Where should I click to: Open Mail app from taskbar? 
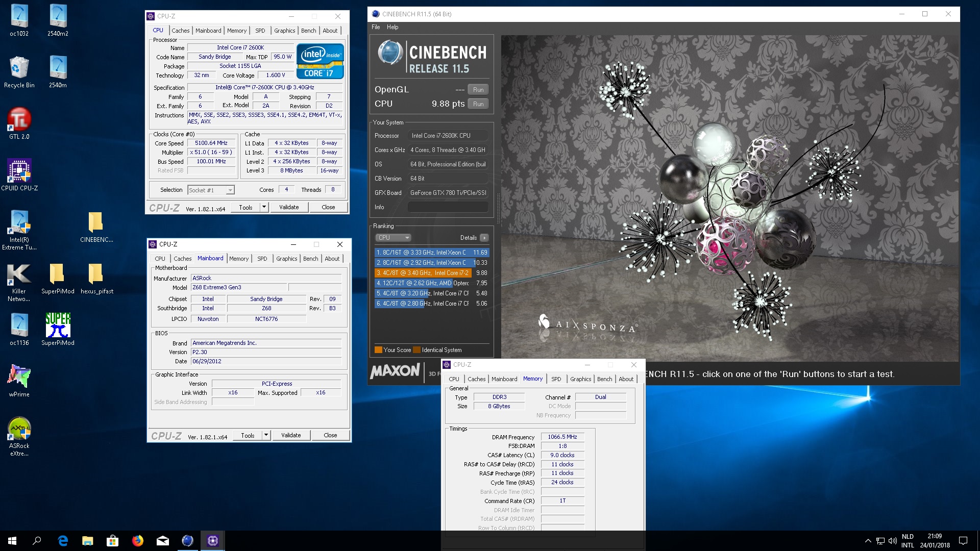point(163,541)
